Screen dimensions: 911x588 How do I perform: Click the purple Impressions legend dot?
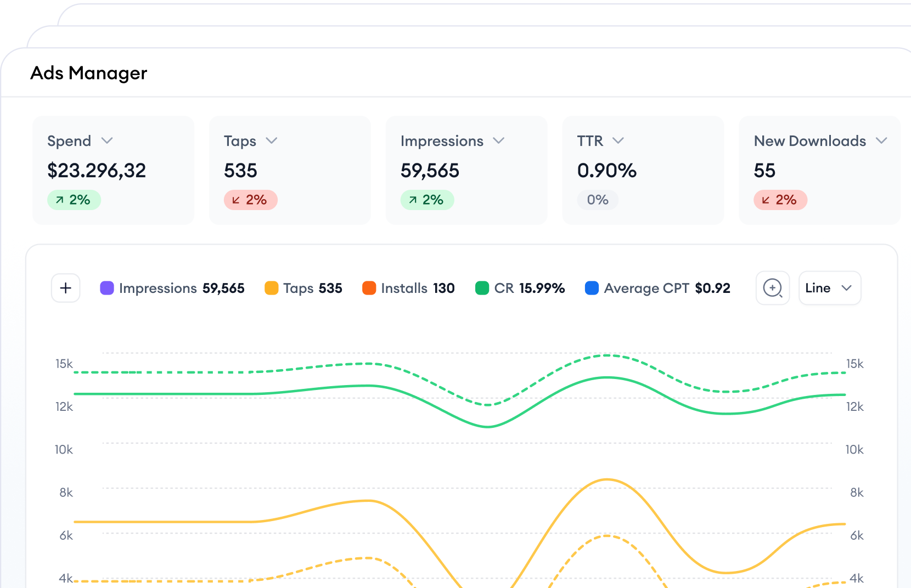point(106,288)
